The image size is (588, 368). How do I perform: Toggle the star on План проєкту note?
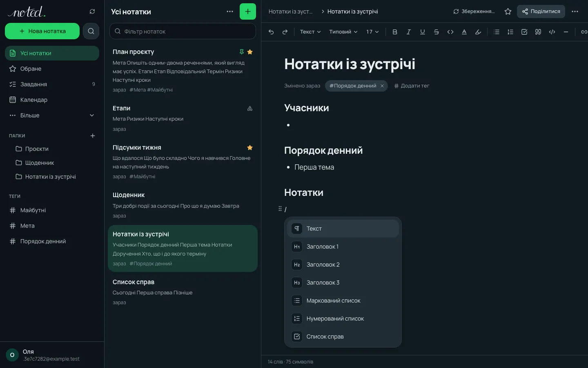coord(250,52)
